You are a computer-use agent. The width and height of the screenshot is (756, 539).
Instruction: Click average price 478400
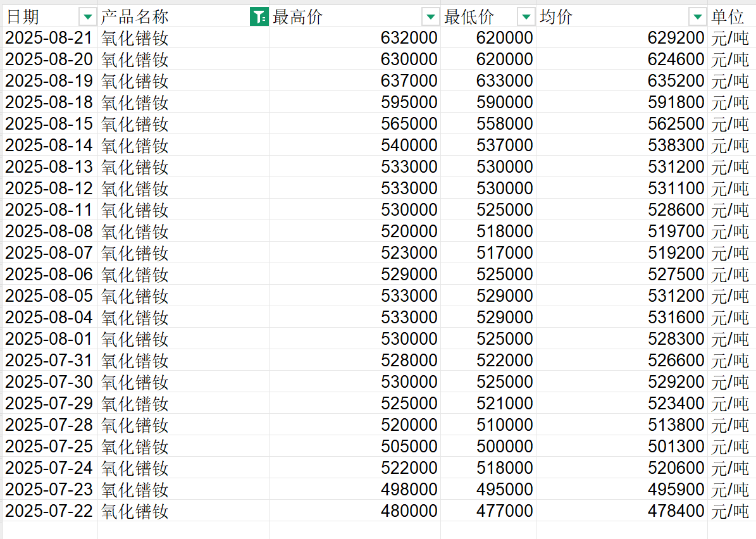[621, 511]
